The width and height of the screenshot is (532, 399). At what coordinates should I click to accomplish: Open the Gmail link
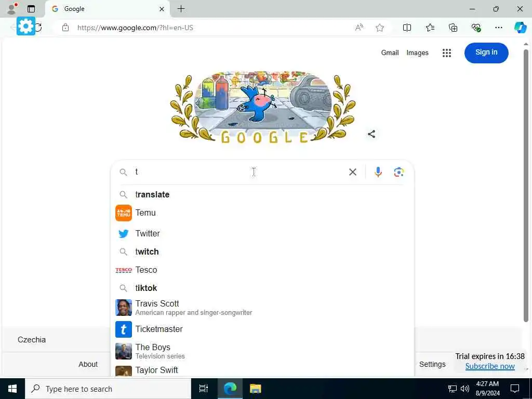[390, 52]
